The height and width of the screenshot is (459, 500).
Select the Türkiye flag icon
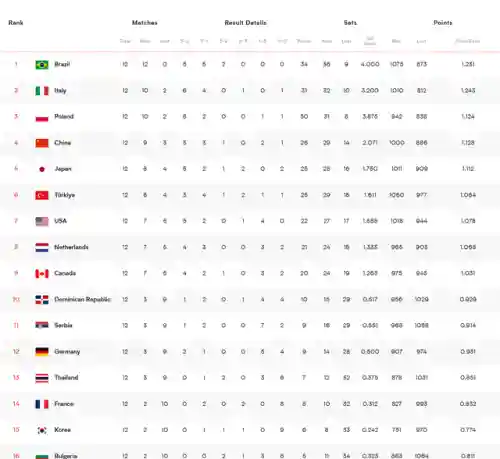tap(42, 195)
